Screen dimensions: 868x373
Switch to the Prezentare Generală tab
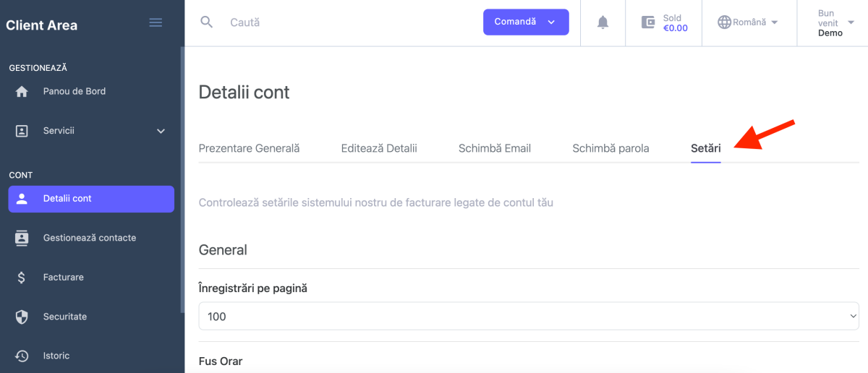point(249,148)
